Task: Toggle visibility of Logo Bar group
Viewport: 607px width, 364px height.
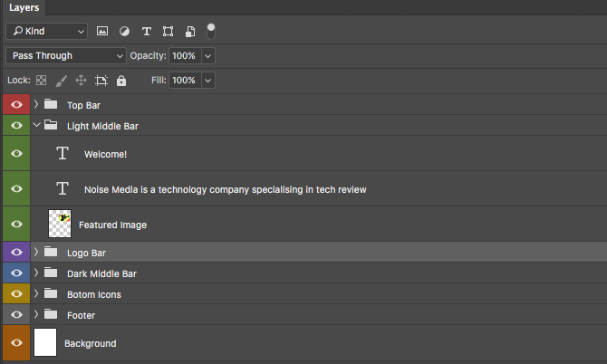Action: tap(15, 253)
